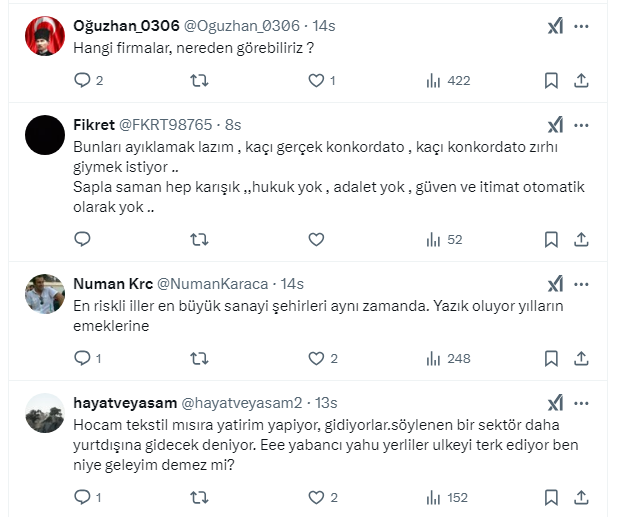Image resolution: width=618 pixels, height=517 pixels.
Task: Bookmark Fikret's tweet
Action: 551,239
